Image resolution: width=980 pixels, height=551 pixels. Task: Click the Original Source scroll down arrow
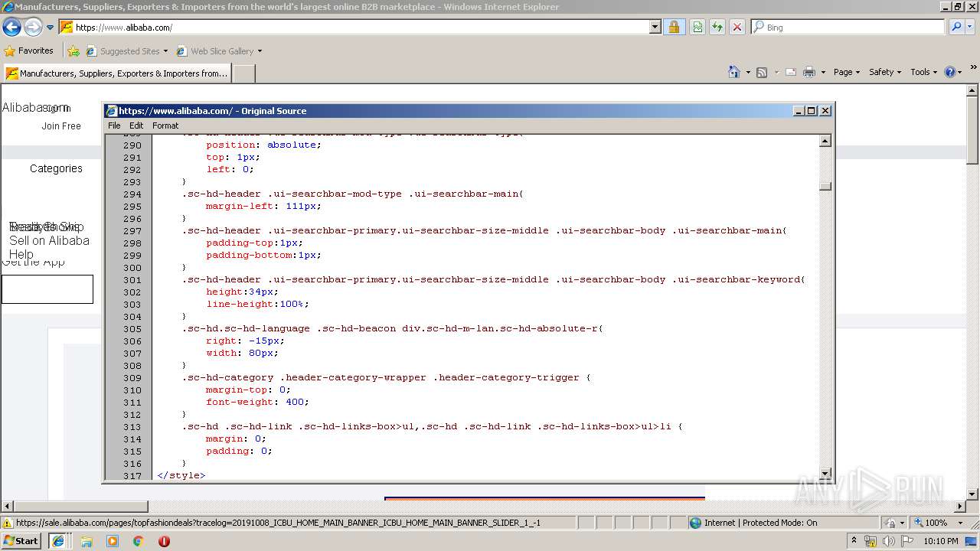(x=825, y=474)
